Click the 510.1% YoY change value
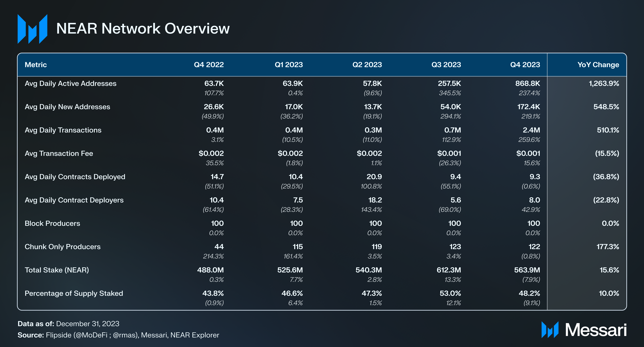Image resolution: width=644 pixels, height=347 pixels. point(608,130)
